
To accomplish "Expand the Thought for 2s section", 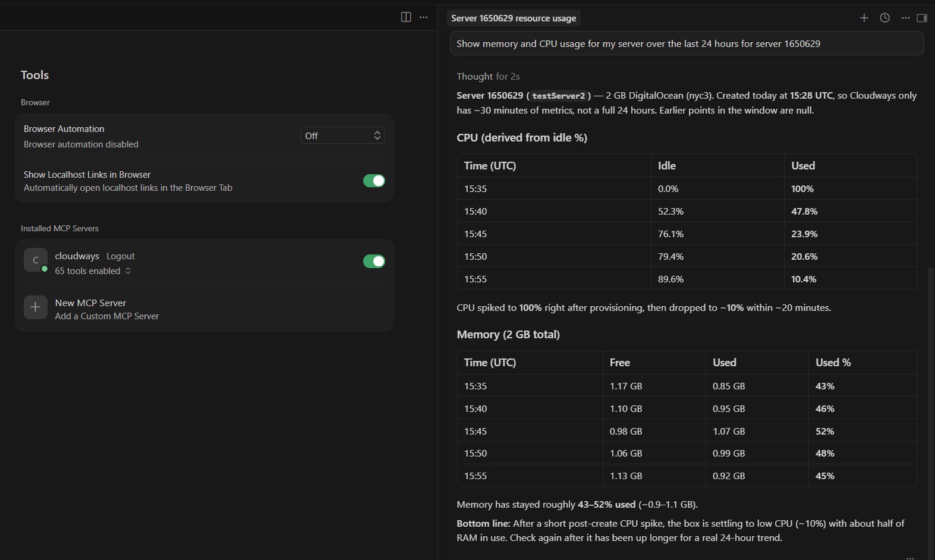I will (488, 76).
